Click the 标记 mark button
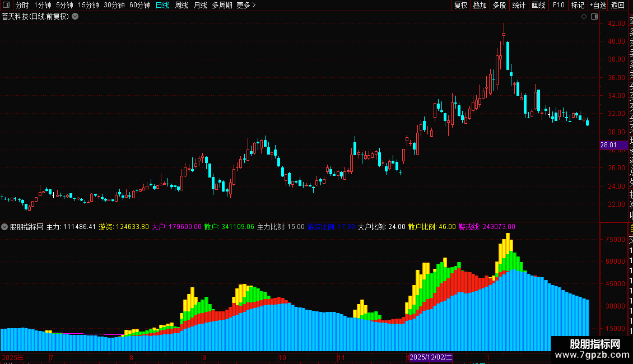The height and width of the screenshot is (364, 633). [x=578, y=5]
